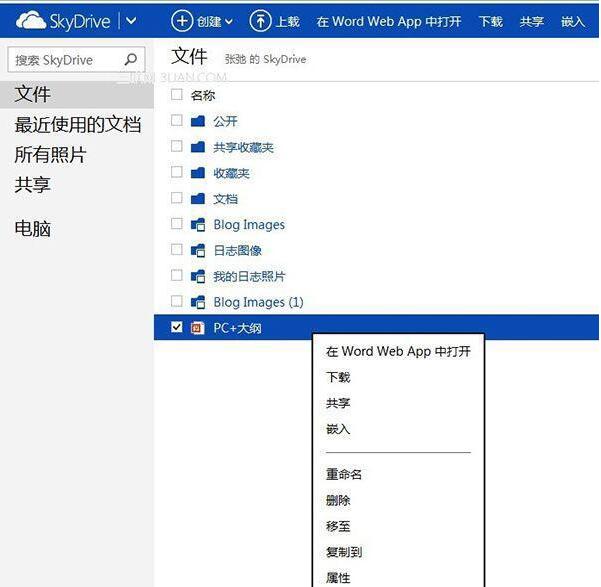
Task: Click the plus circle 创建 icon
Action: pyautogui.click(x=182, y=21)
